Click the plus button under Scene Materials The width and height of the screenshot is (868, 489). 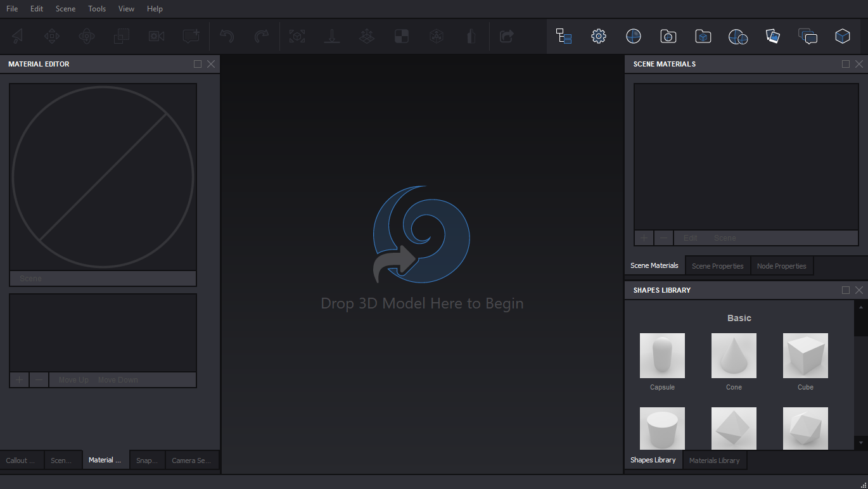pos(643,238)
